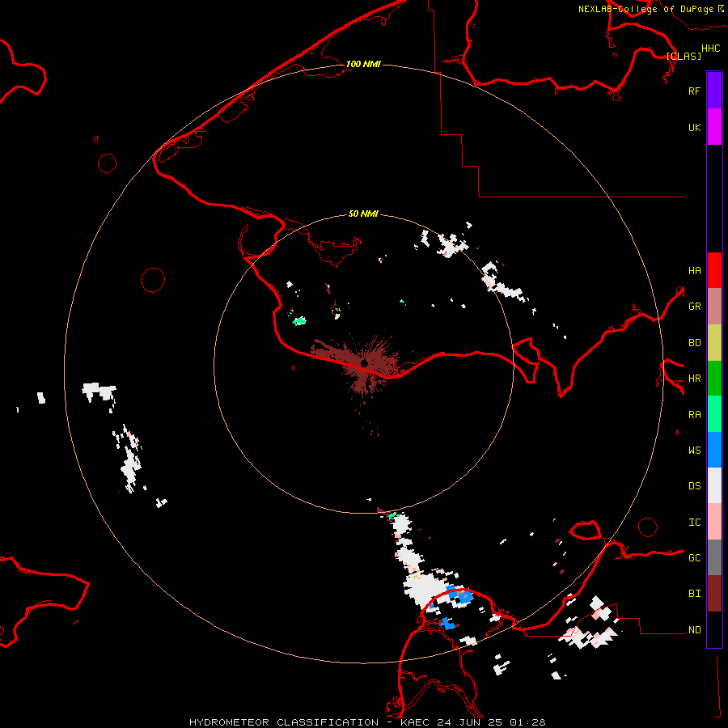This screenshot has height=728, width=728.
Task: Click the HA red legend swatch
Action: [x=714, y=270]
